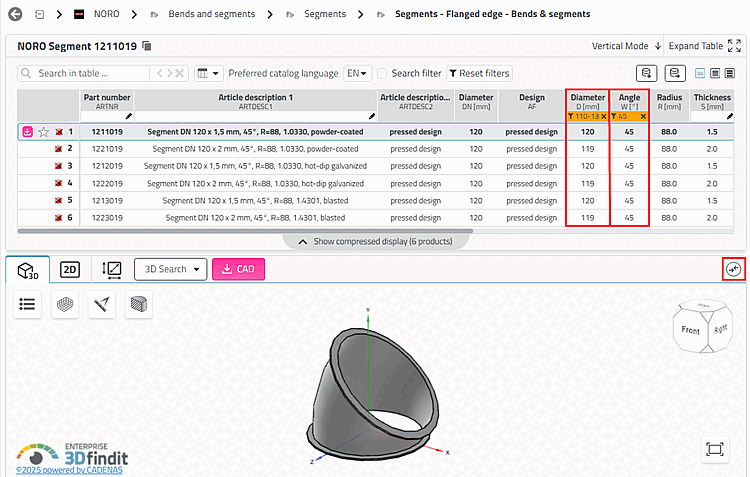Remove the Angle 45 filter with X
750x477 pixels.
point(643,116)
